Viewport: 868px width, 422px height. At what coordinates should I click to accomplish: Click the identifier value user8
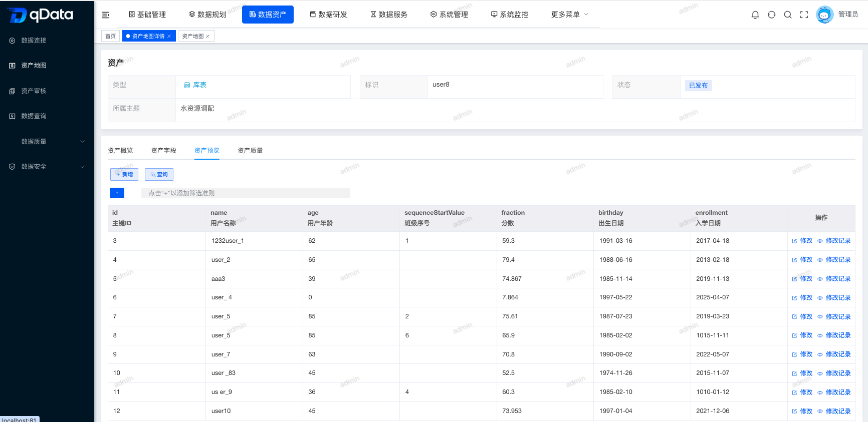[x=441, y=85]
